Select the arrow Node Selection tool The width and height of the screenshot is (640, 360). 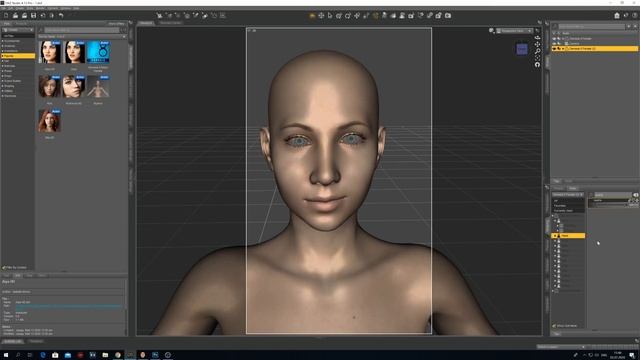[330, 16]
